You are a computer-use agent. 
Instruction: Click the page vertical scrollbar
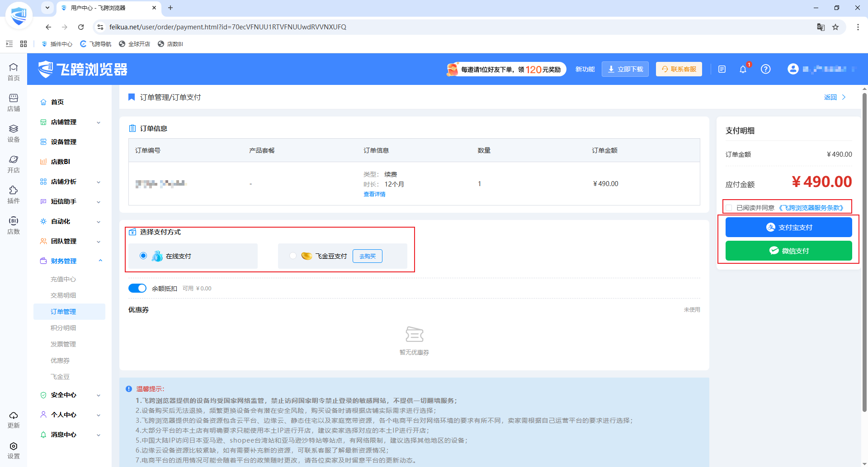pos(864,253)
